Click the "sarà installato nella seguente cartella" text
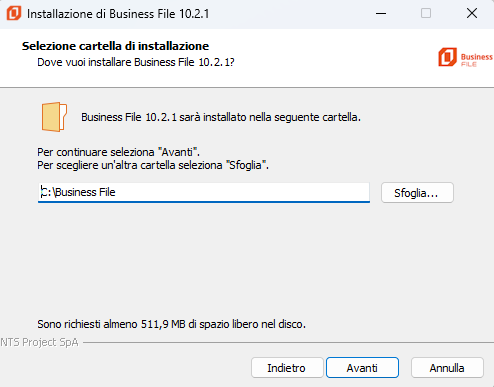The height and width of the screenshot is (387, 494). click(270, 117)
